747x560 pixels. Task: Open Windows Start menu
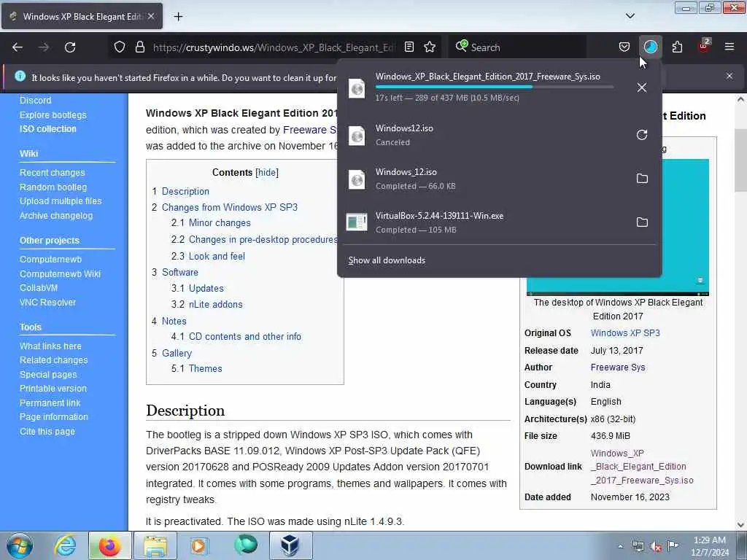click(x=20, y=545)
